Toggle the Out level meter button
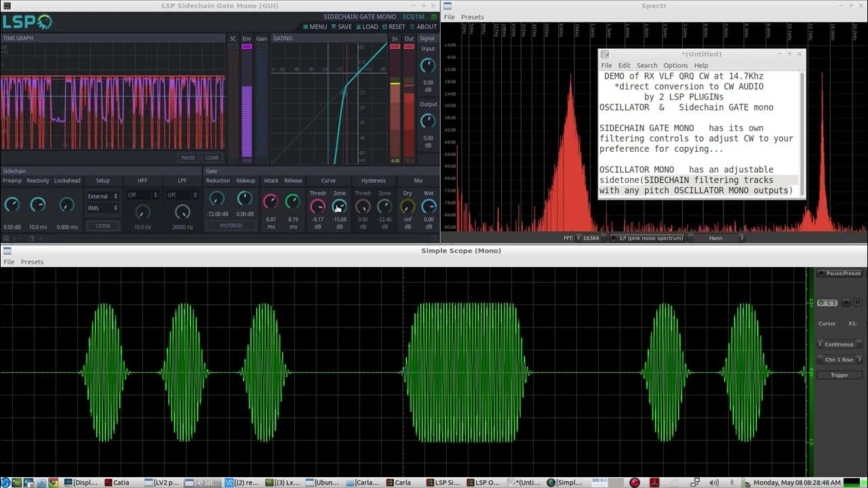868x488 pixels. pyautogui.click(x=409, y=47)
